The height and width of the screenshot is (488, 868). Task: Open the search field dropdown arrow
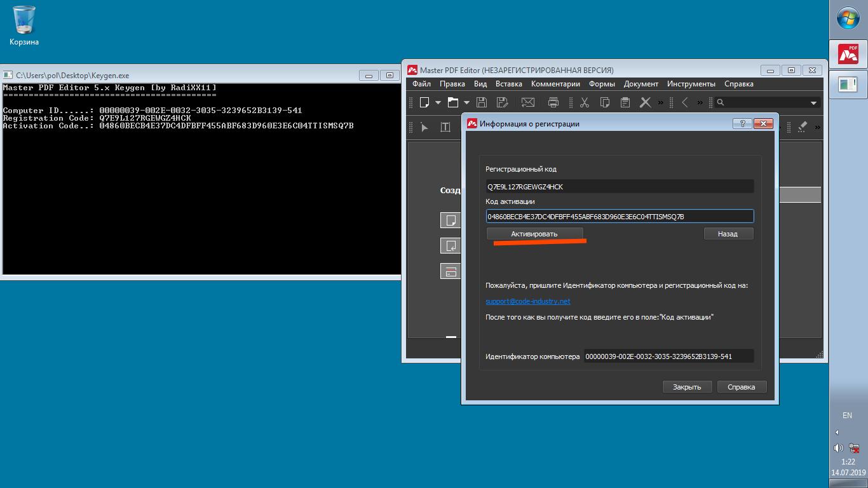813,103
